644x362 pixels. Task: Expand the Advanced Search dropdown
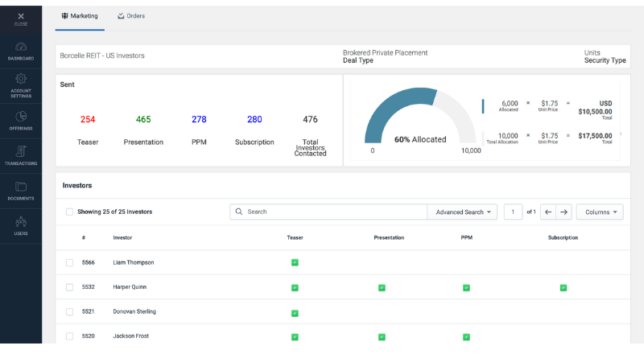(462, 212)
